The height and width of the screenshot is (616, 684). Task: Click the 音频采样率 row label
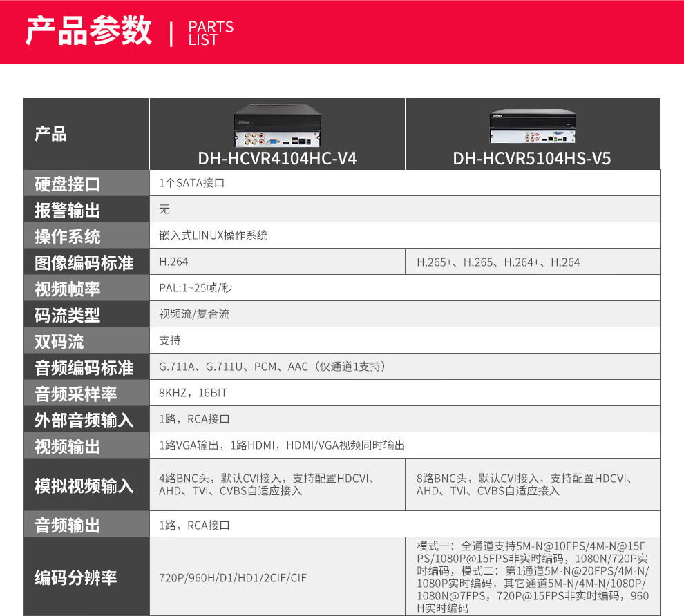click(x=76, y=394)
